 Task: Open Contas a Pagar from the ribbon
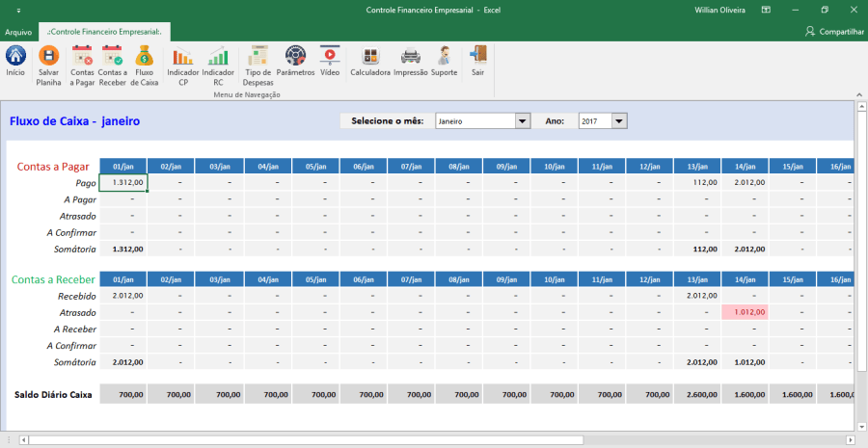pyautogui.click(x=83, y=66)
